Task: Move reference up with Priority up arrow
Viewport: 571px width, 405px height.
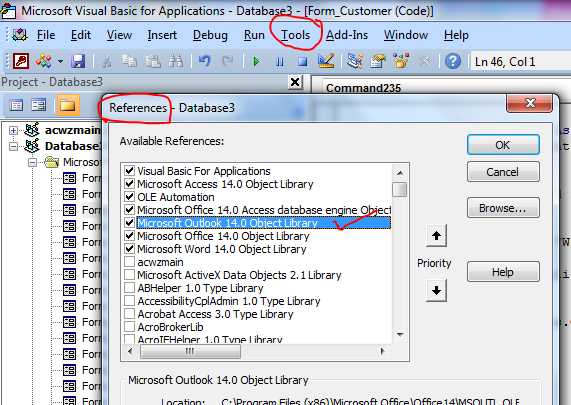Action: pos(436,236)
